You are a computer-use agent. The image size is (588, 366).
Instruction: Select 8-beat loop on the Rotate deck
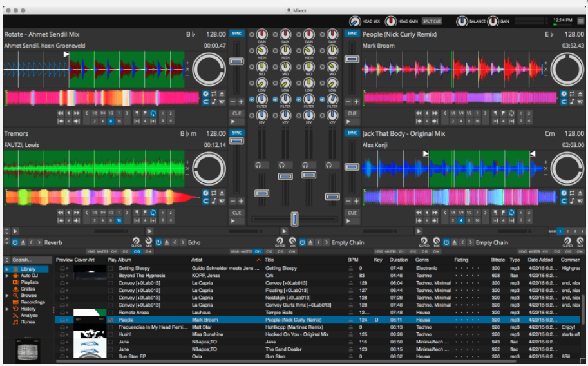point(111,121)
